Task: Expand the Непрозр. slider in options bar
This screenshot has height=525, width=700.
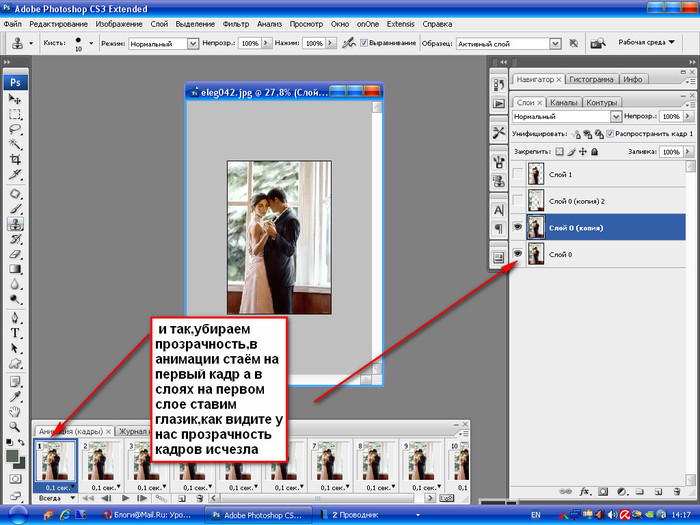Action: tap(267, 43)
